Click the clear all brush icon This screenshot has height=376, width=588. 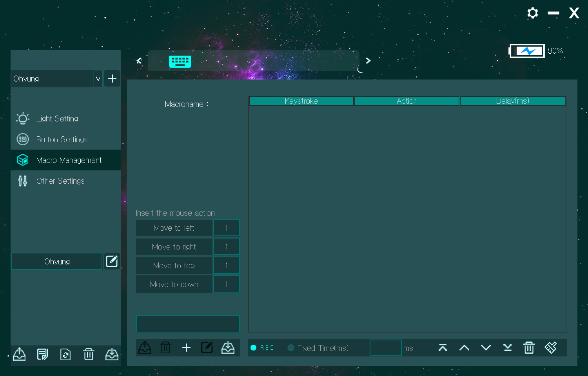click(x=550, y=348)
